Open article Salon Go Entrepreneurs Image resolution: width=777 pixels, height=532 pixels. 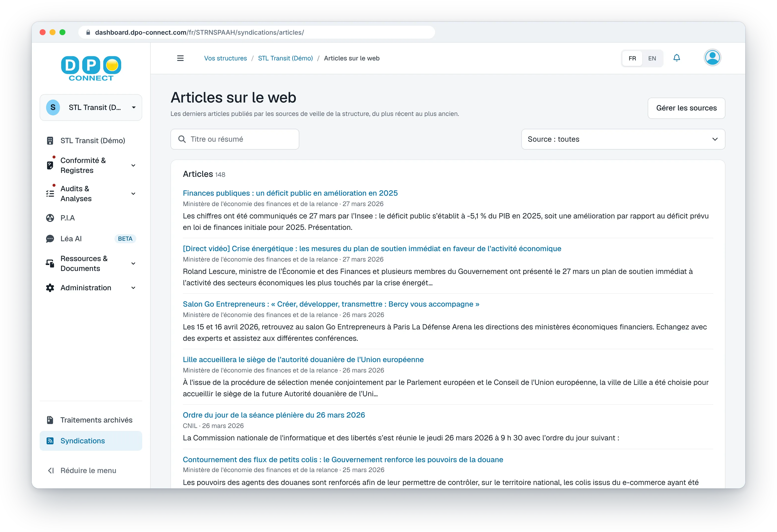(331, 304)
